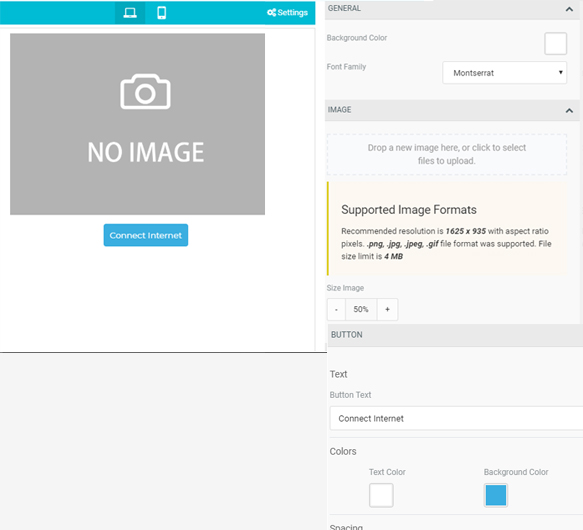Switch to mobile phone preview
This screenshot has width=583, height=530.
[161, 13]
